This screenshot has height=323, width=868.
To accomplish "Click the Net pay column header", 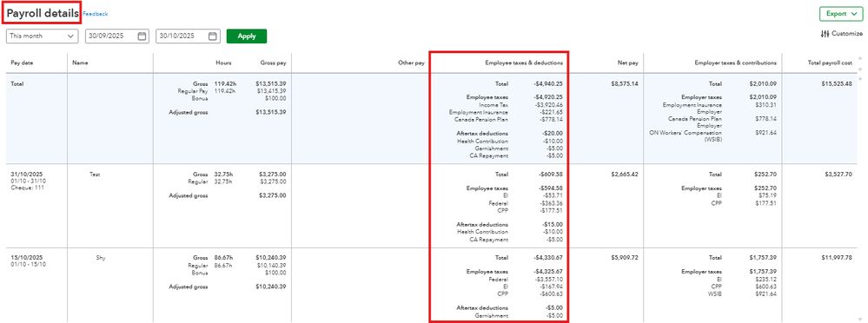I will [x=627, y=63].
